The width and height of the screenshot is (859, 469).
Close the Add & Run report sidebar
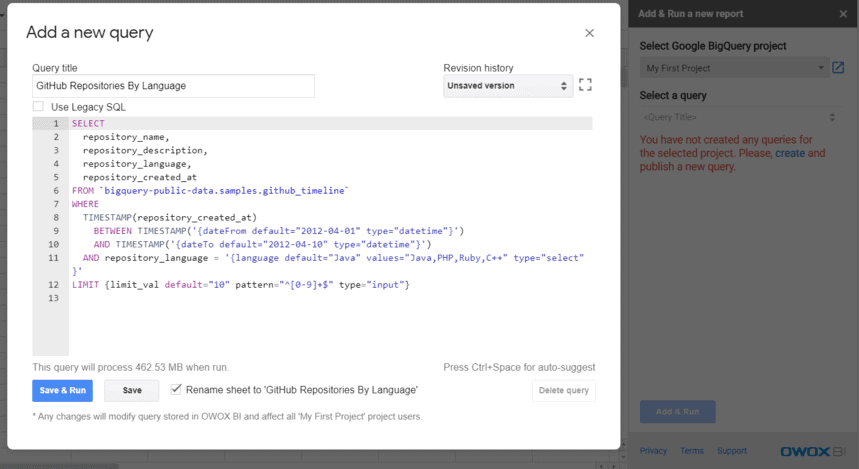[x=843, y=14]
